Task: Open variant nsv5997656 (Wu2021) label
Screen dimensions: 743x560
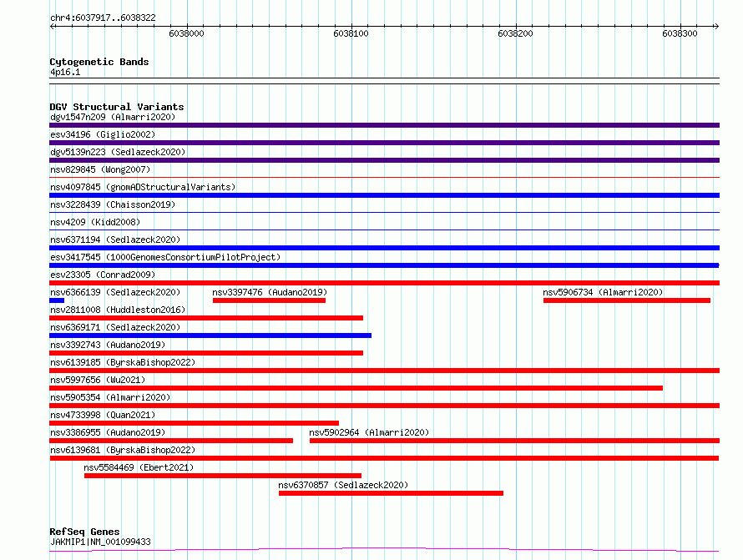Action: coord(98,380)
